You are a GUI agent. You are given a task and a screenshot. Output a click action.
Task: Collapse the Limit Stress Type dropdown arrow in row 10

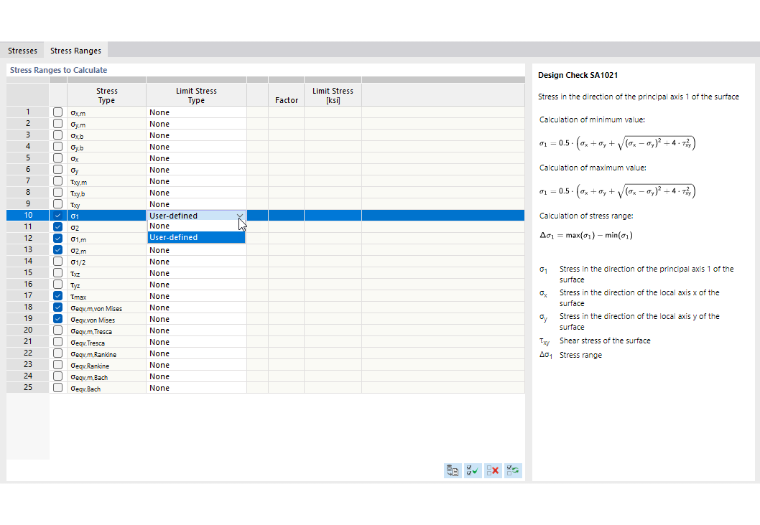pos(240,216)
